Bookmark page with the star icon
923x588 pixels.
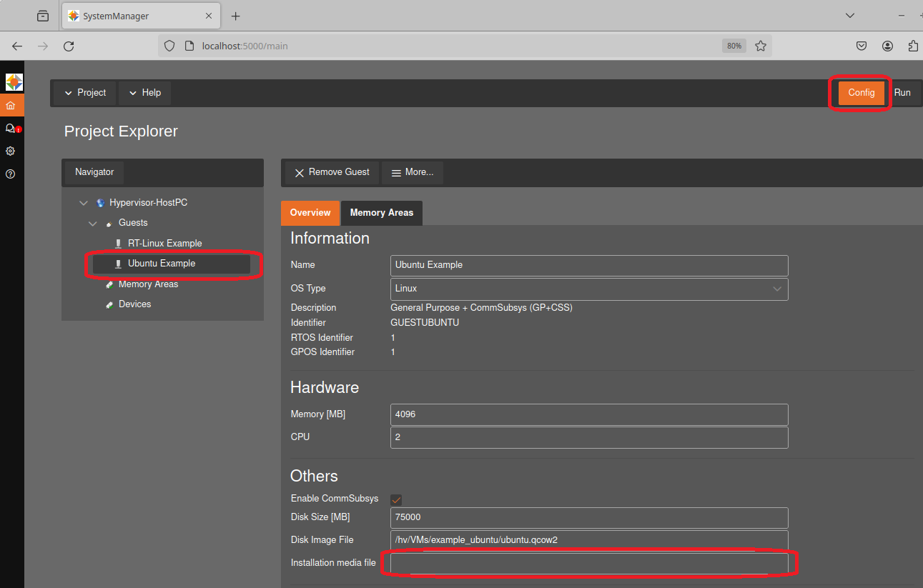pyautogui.click(x=761, y=46)
